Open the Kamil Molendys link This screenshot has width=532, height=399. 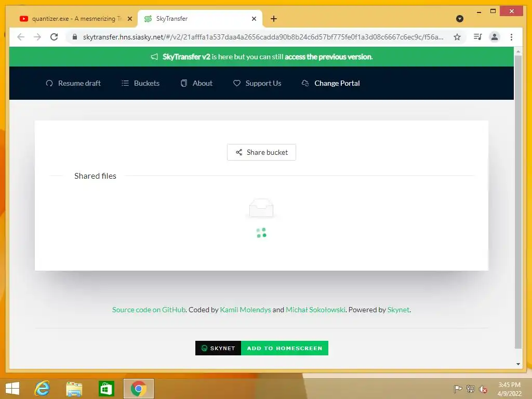[x=245, y=310]
